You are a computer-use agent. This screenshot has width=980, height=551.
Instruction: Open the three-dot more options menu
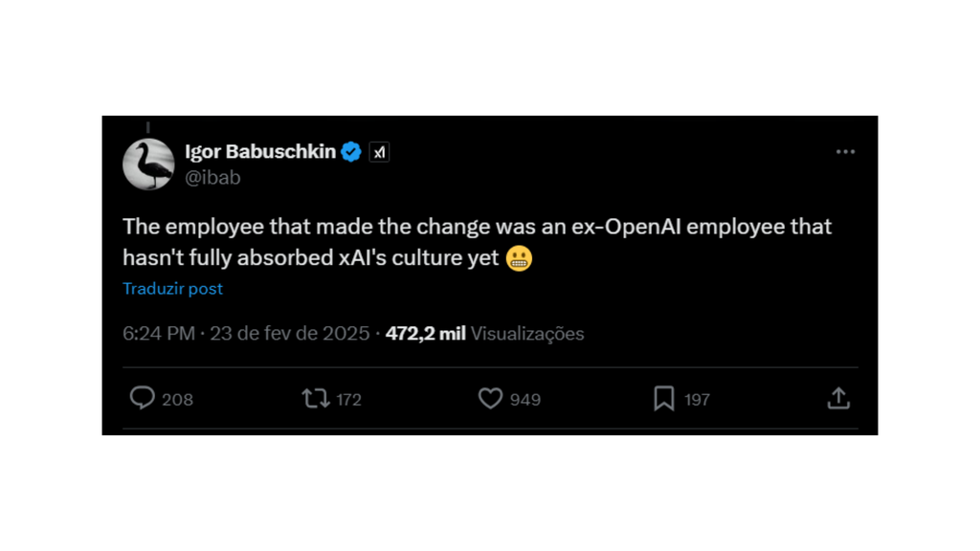click(x=845, y=152)
